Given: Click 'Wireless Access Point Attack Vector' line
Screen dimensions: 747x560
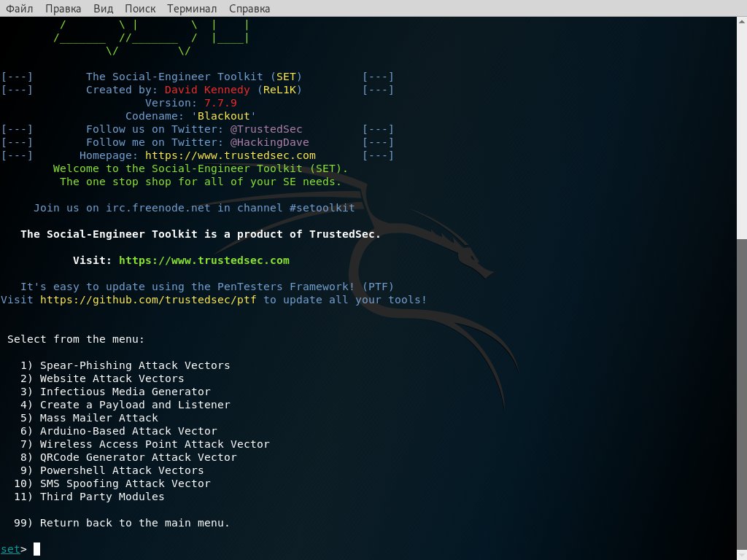Looking at the screenshot, I should tap(145, 444).
